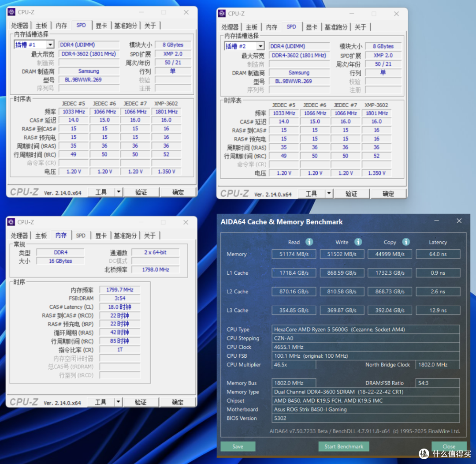Open 关于 tab in slot #1 window
Viewport: 476px width, 464px height.
[150, 26]
